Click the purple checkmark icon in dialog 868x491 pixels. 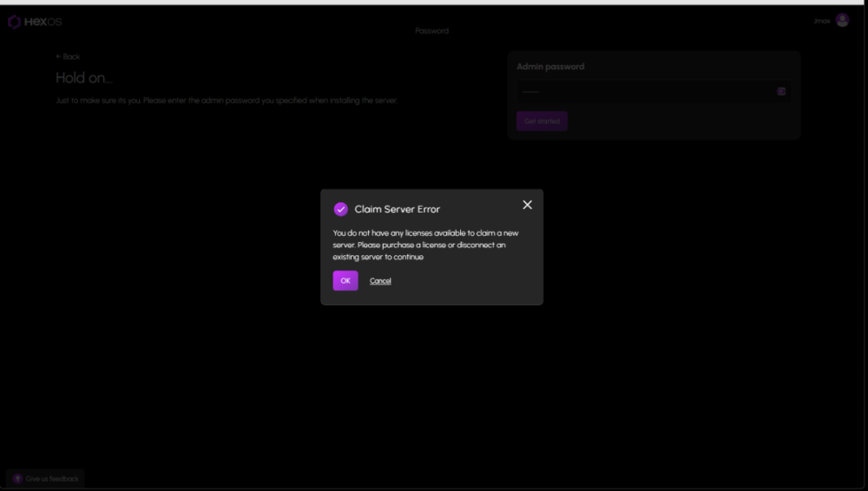[341, 209]
